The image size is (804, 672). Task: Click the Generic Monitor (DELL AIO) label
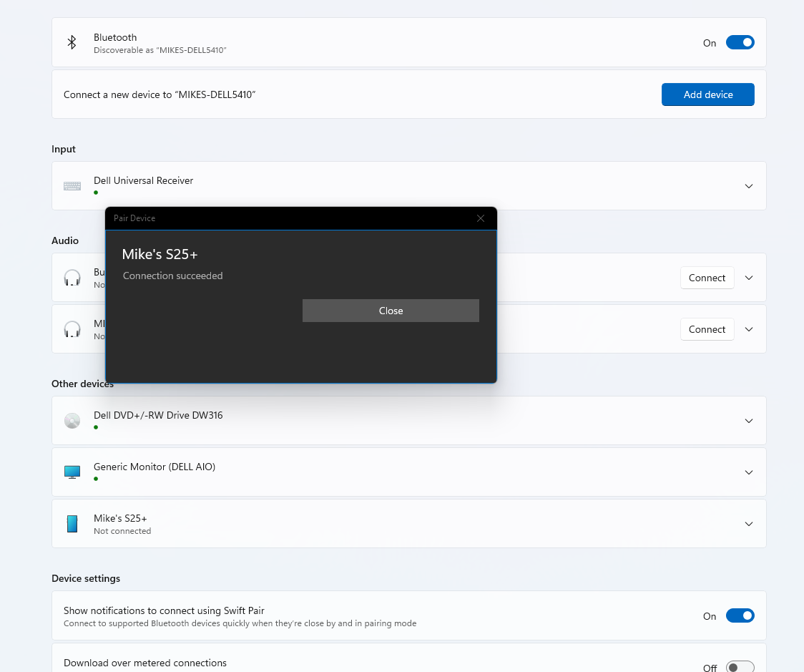[155, 467]
